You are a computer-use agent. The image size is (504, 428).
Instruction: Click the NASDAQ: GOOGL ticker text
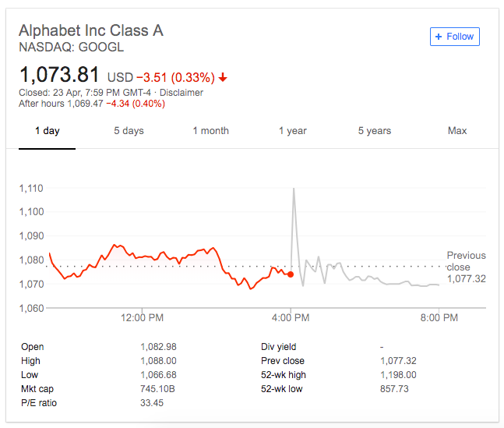(72, 48)
